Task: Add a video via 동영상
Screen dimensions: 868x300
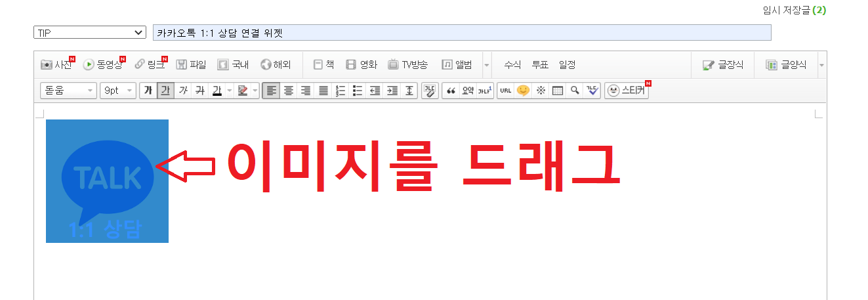Action: click(104, 64)
